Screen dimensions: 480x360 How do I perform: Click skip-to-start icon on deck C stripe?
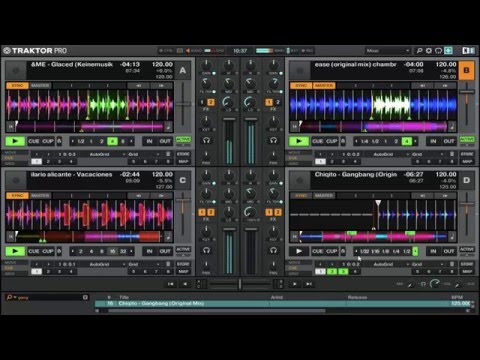click(11, 237)
